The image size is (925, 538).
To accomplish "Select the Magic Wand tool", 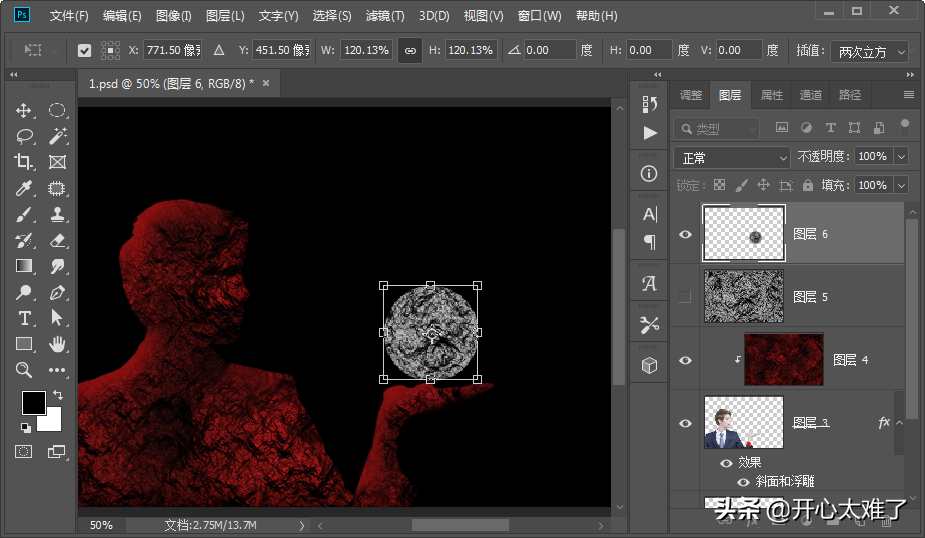I will (x=58, y=136).
